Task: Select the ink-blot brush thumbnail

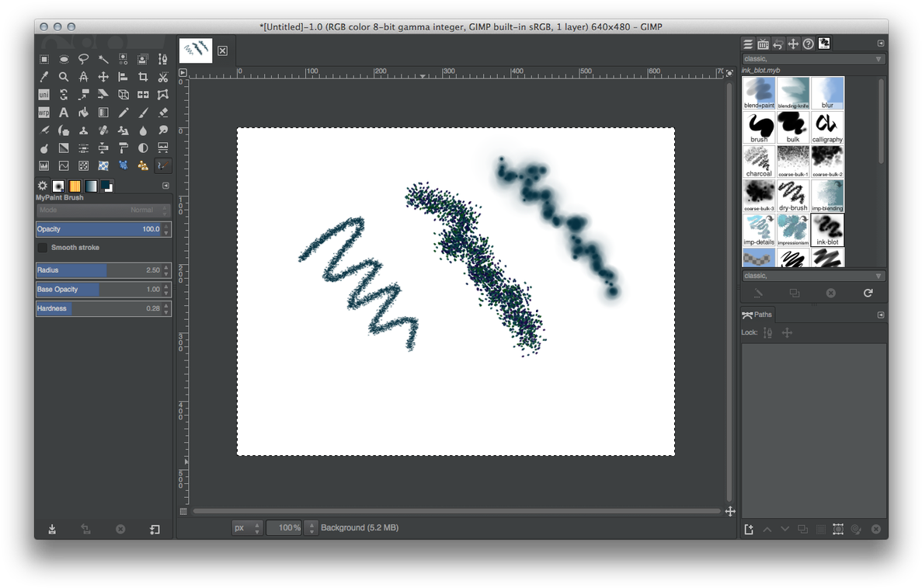Action: pos(826,229)
